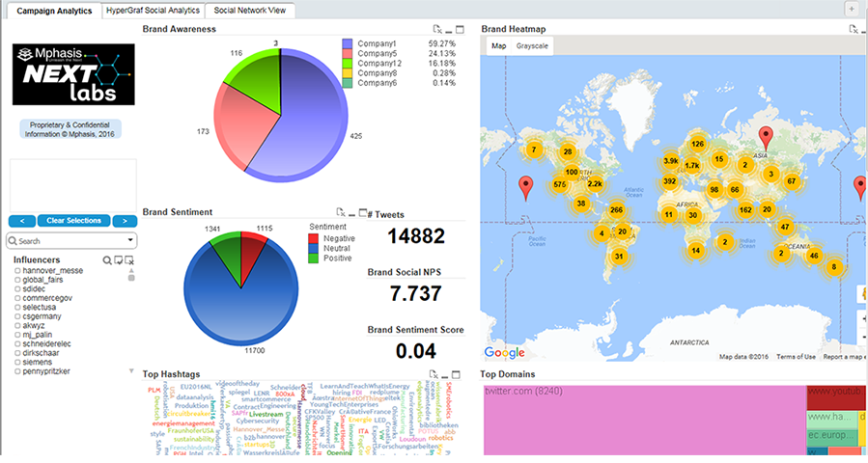
Task: Select twitter.com (8240) block in Top Domains
Action: [644, 420]
